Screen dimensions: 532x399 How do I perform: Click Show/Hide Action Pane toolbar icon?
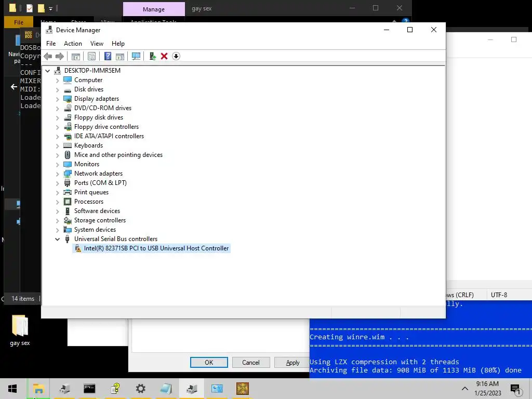(120, 56)
